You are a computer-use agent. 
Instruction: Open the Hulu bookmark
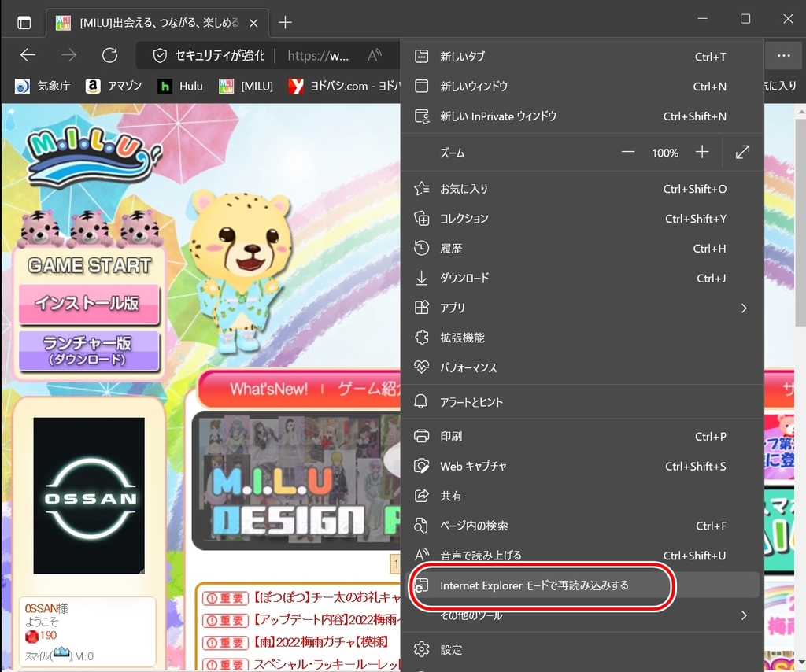180,87
